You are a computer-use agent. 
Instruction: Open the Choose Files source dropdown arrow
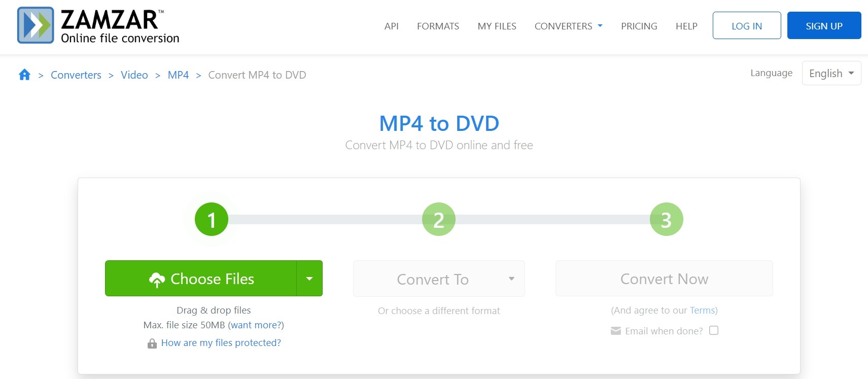309,279
